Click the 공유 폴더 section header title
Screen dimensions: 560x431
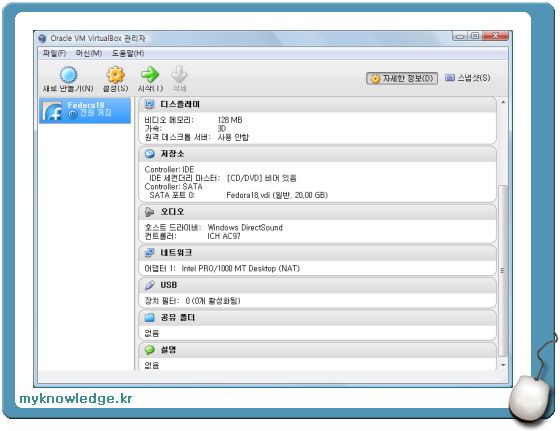point(178,317)
